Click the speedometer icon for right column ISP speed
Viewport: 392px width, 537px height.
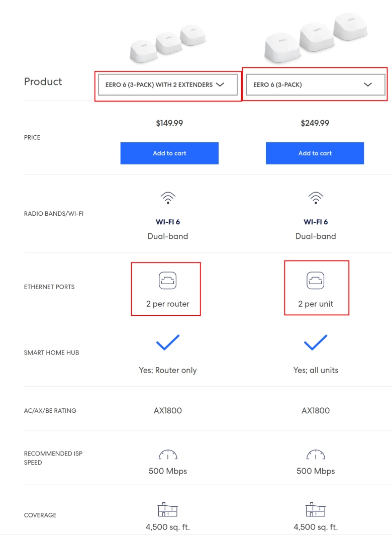[x=316, y=456]
